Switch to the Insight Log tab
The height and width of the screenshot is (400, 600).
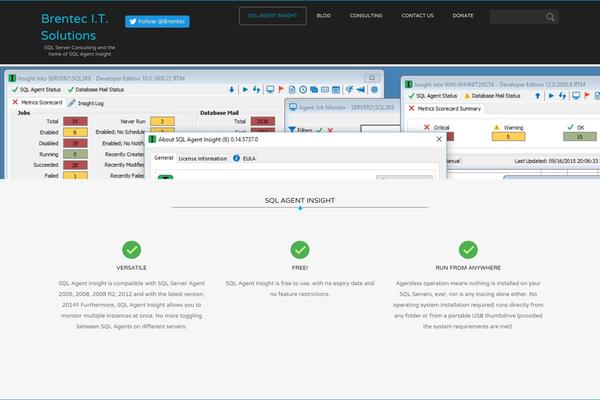86,103
